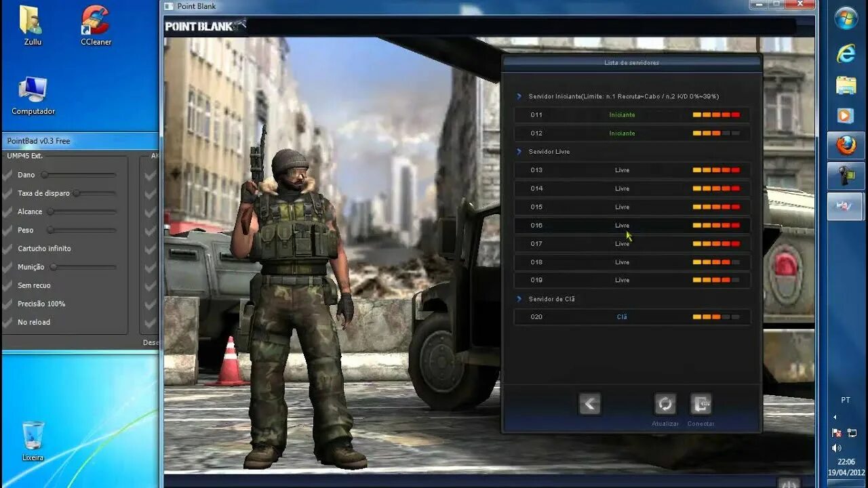Select server 018 Livre row
The width and height of the screenshot is (868, 488).
(632, 262)
